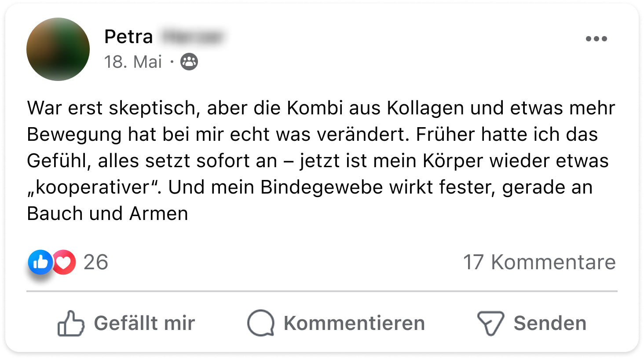This screenshot has height=359, width=644.
Task: Show the "17 Kommentare" comment list
Action: [x=539, y=262]
